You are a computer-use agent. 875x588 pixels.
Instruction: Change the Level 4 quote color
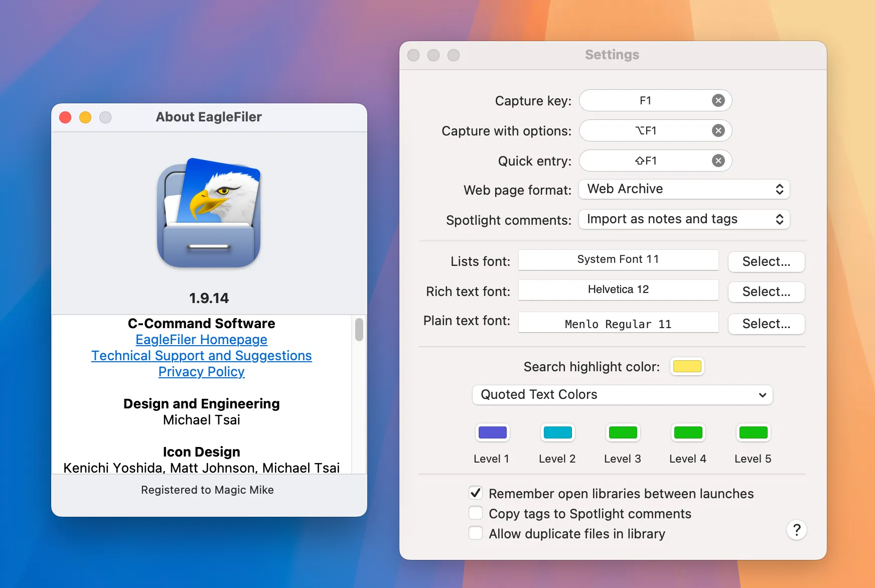(x=688, y=432)
